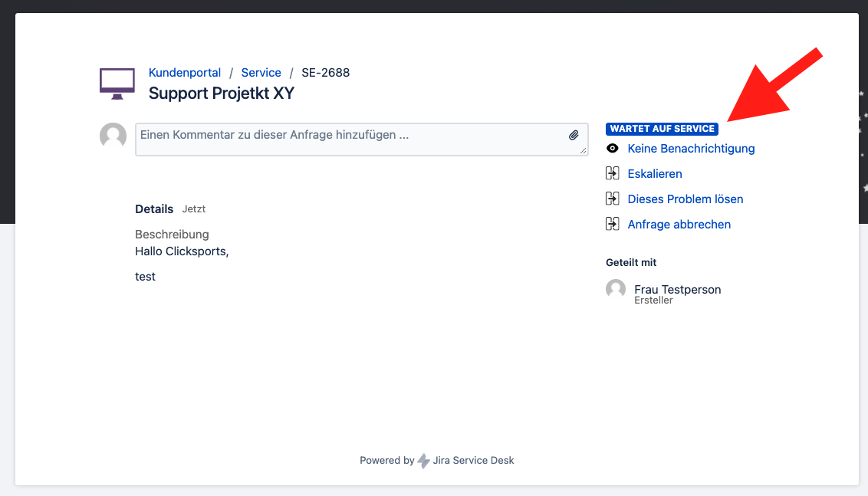Image resolution: width=868 pixels, height=496 pixels.
Task: Click the SE-2688 issue key
Action: tap(325, 73)
